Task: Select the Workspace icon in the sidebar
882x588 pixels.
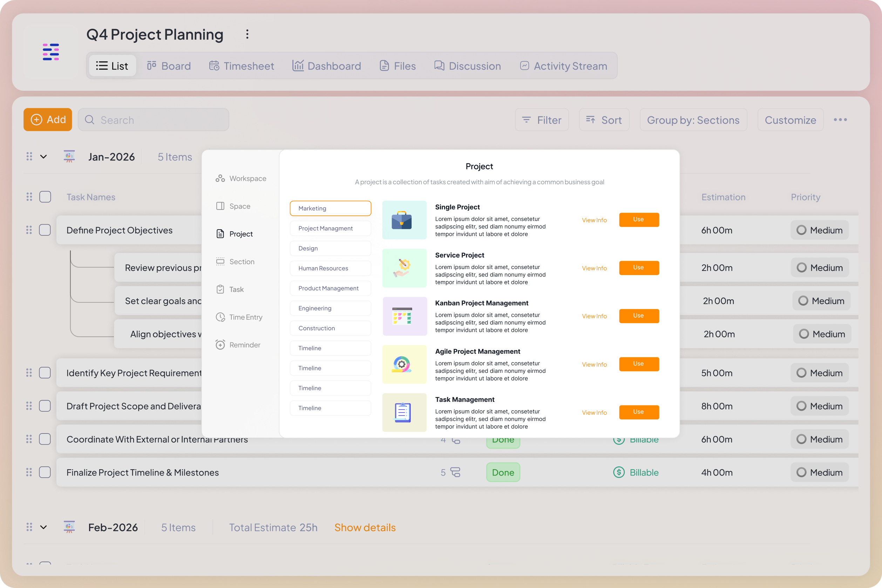Action: [x=220, y=178]
